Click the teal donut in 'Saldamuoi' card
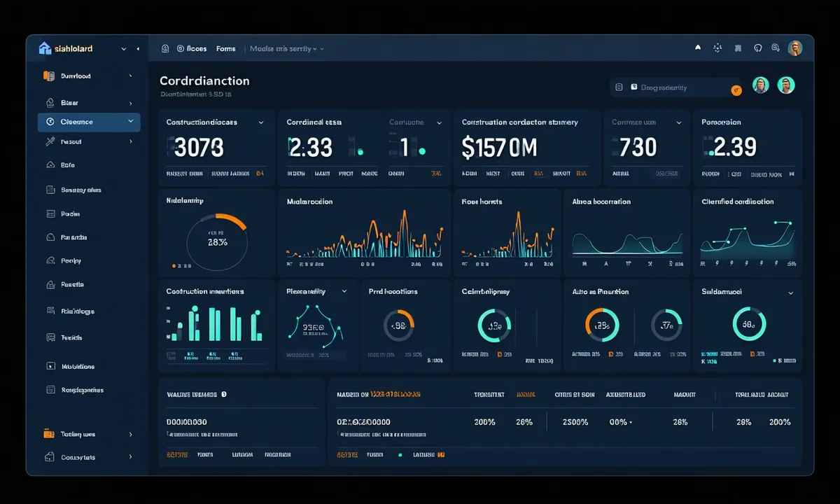 [x=749, y=325]
